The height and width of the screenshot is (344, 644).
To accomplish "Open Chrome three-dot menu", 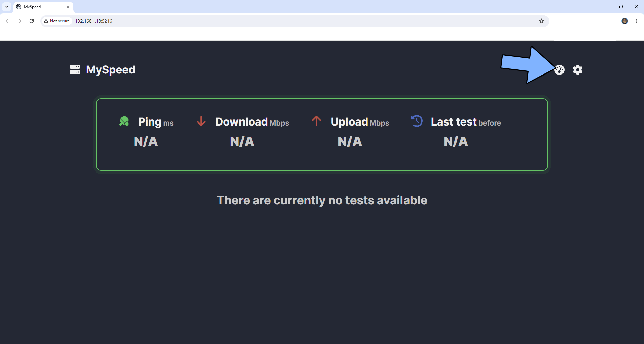I will click(x=637, y=21).
